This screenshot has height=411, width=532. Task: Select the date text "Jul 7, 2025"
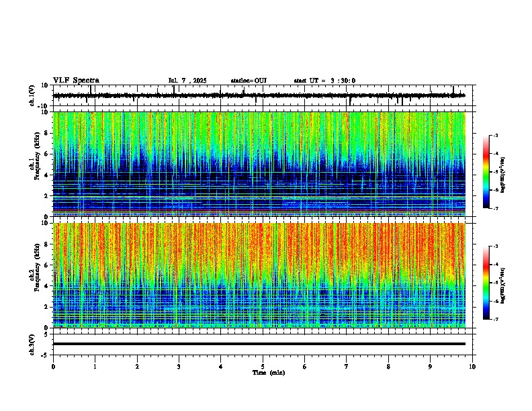(187, 81)
